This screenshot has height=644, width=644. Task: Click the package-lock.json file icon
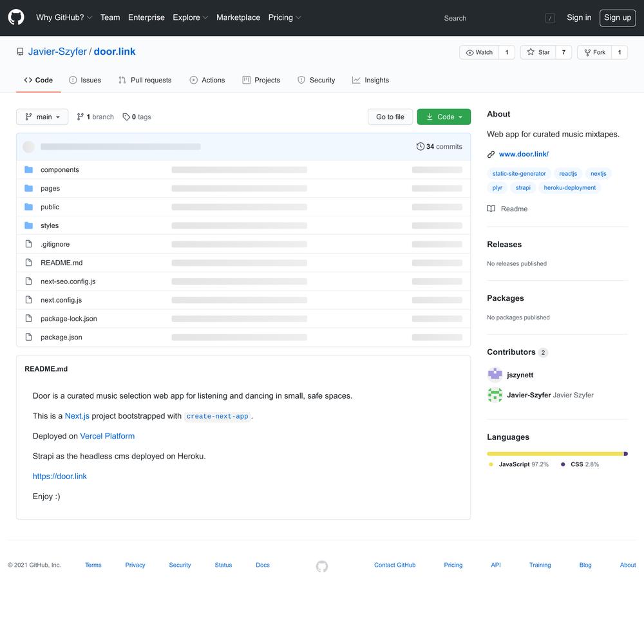28,318
